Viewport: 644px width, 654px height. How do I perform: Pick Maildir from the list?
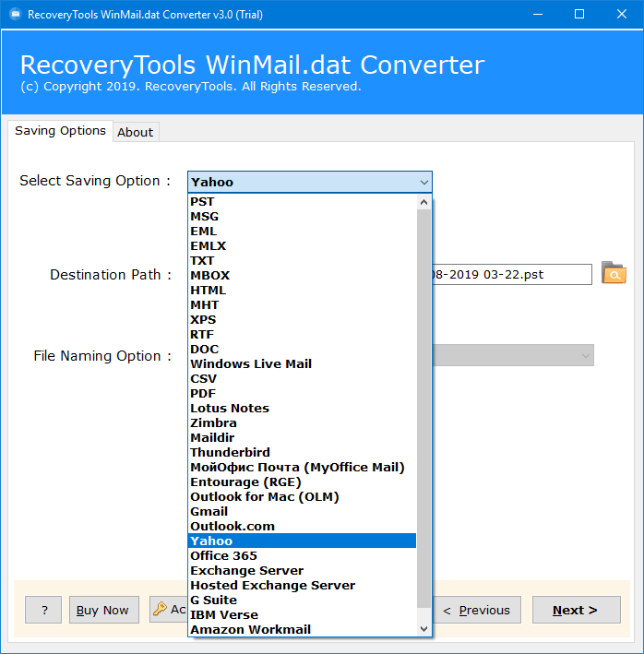coord(302,437)
